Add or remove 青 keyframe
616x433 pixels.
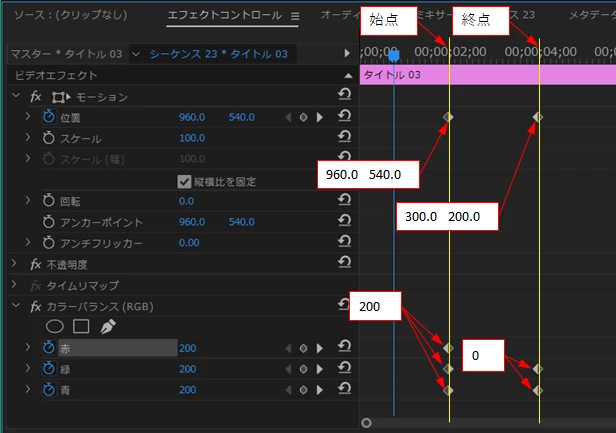coord(303,390)
